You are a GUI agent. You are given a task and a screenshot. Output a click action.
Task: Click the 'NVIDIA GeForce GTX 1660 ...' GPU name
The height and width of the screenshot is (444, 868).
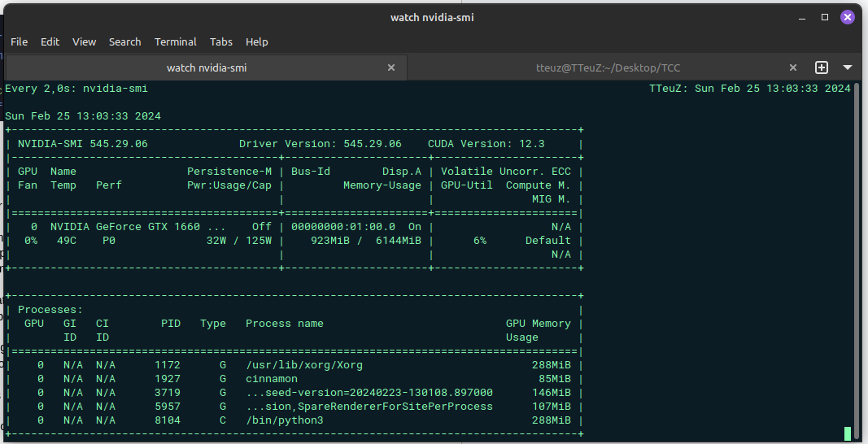137,226
